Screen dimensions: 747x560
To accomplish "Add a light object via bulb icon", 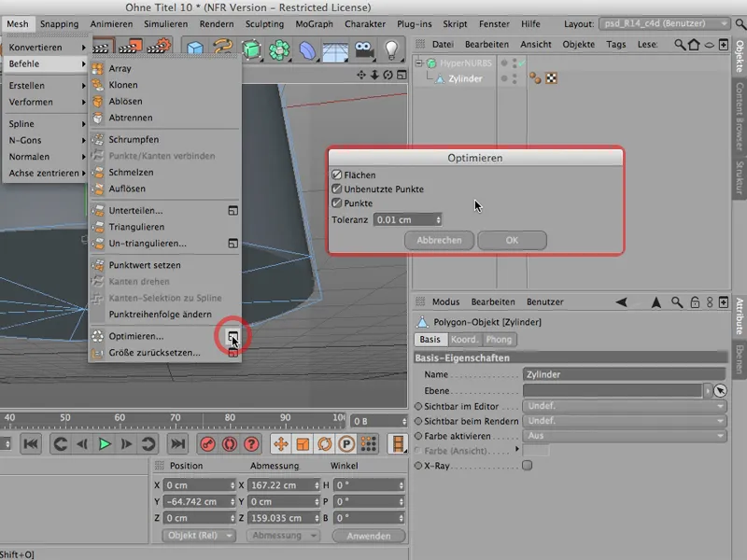I will 391,49.
